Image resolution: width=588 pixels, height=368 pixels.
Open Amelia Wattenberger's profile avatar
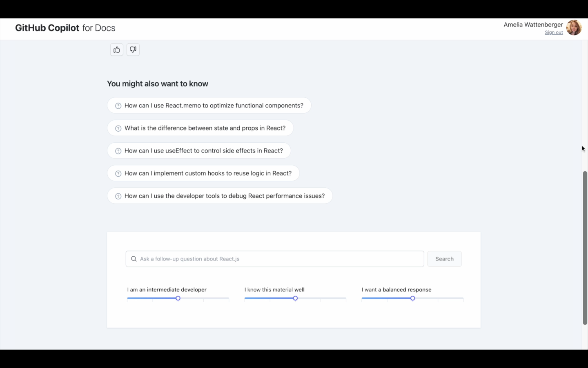click(x=574, y=28)
